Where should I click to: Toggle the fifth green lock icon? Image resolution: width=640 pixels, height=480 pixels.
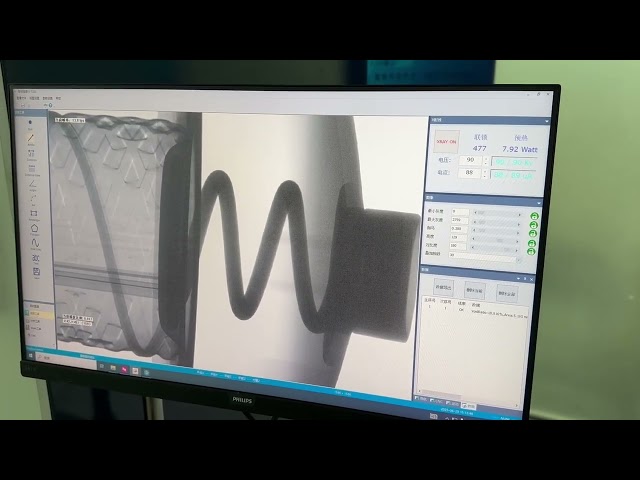pyautogui.click(x=531, y=251)
